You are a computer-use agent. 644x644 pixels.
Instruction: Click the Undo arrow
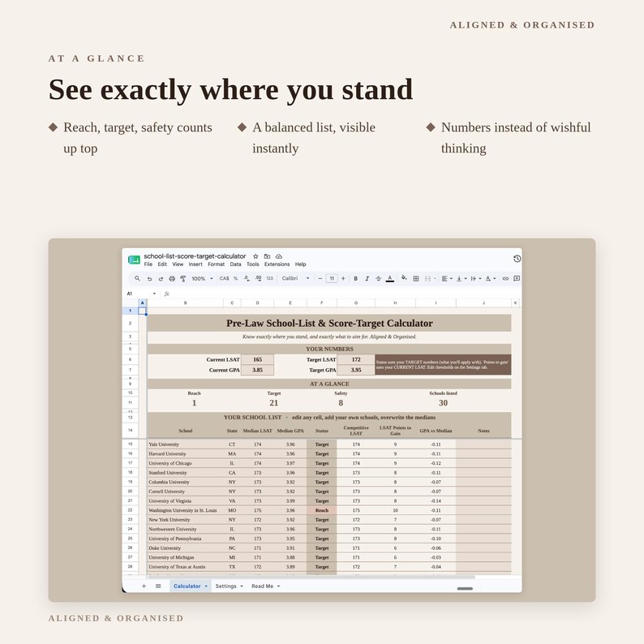[149, 278]
